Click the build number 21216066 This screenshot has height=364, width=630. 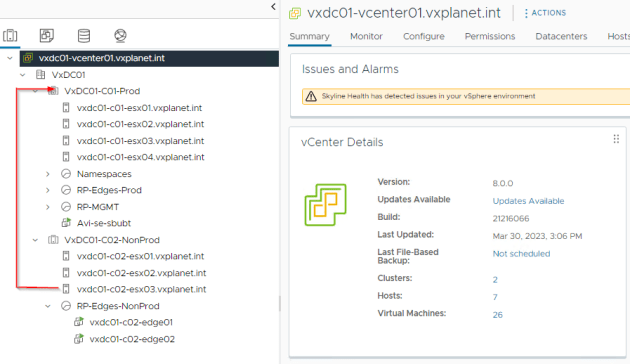pyautogui.click(x=511, y=219)
